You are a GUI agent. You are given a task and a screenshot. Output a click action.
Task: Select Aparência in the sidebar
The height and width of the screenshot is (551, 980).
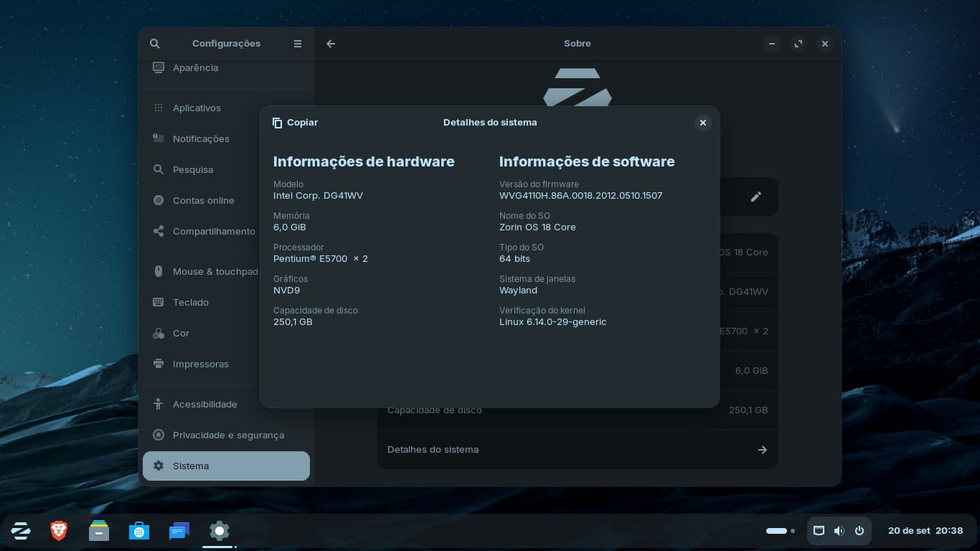pos(195,68)
